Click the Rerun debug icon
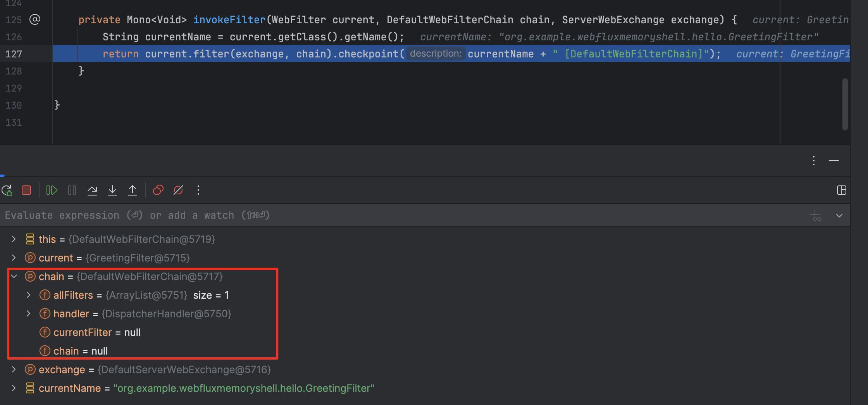 click(7, 190)
